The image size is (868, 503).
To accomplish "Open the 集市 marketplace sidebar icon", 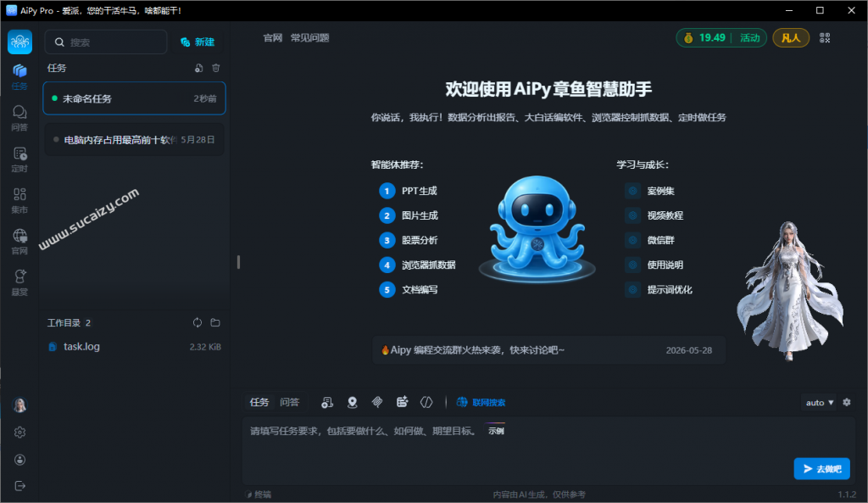I will (20, 200).
